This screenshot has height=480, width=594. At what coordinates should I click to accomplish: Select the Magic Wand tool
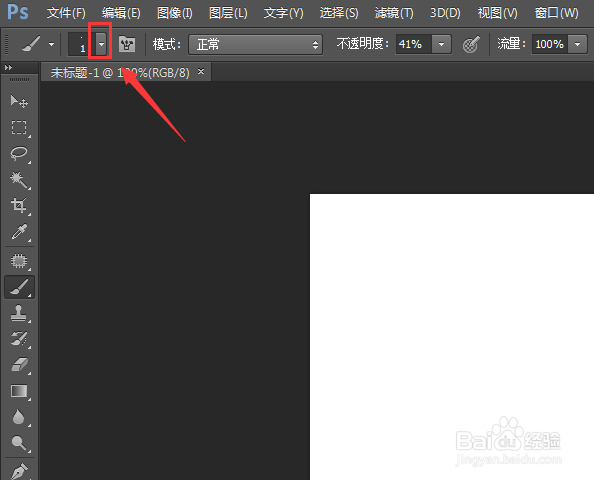click(19, 180)
